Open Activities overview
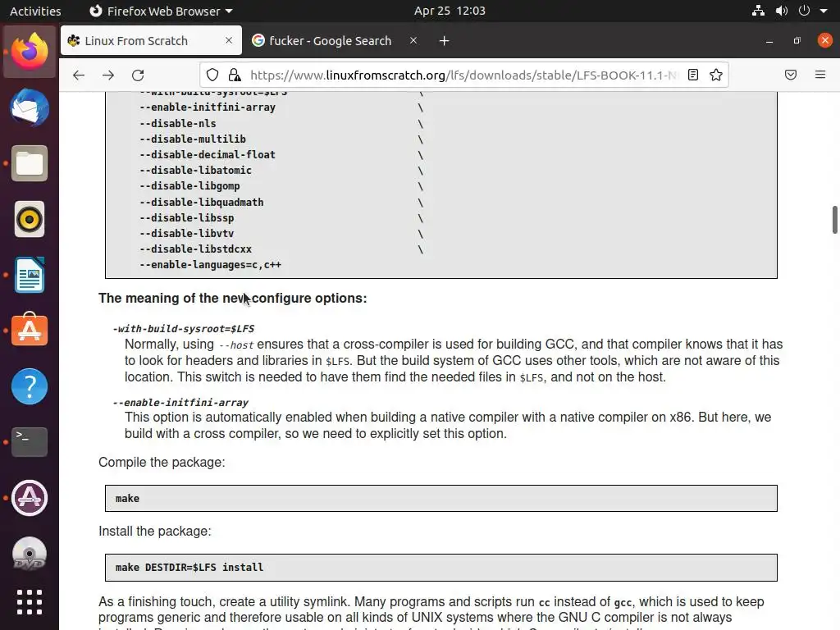 click(35, 11)
